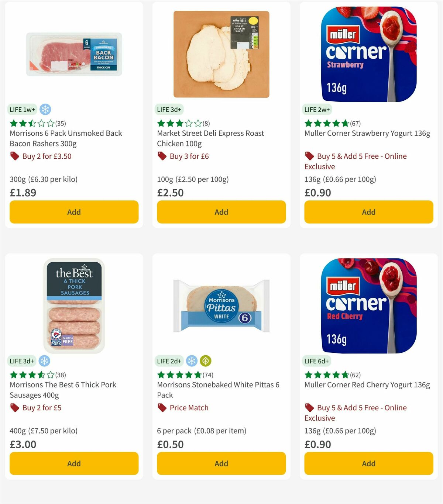Click the tag icon next to Price Match

coord(162,408)
